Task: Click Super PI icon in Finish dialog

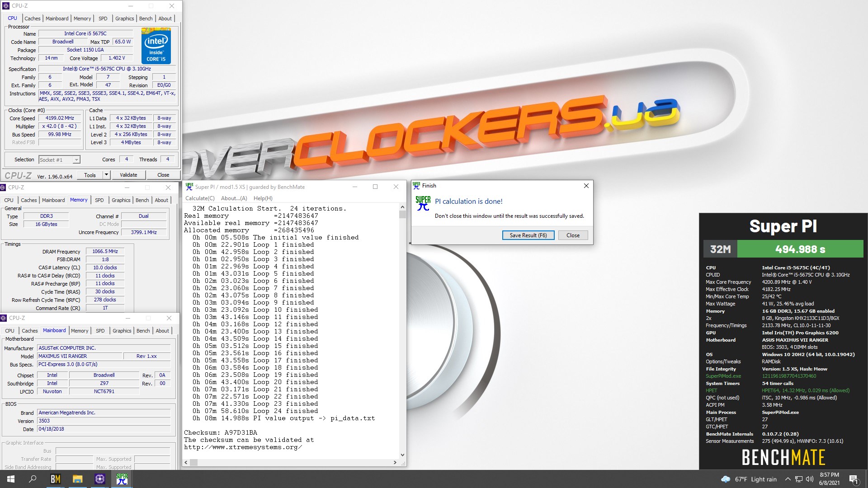Action: tap(423, 203)
